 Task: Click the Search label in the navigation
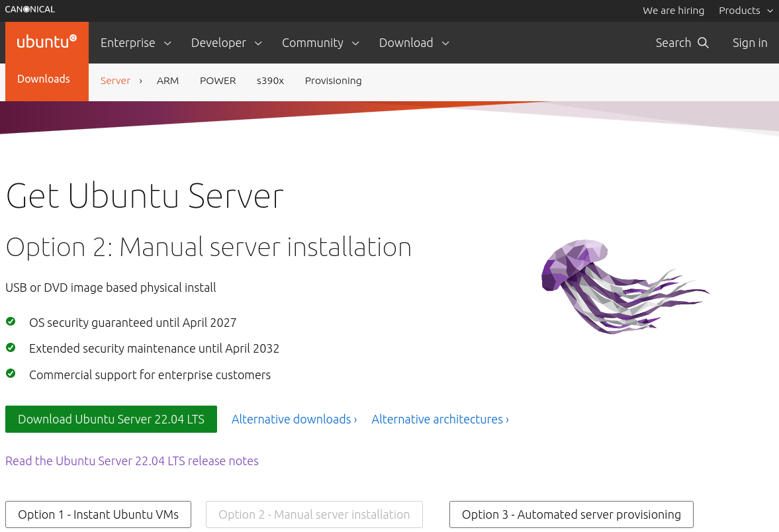click(x=673, y=43)
